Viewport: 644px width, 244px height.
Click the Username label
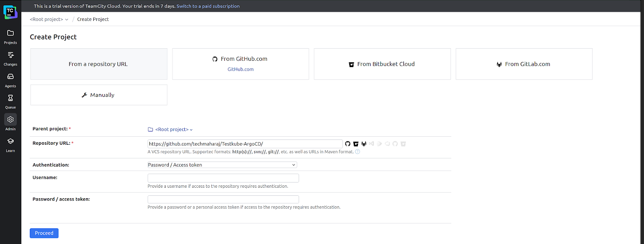coord(45,177)
